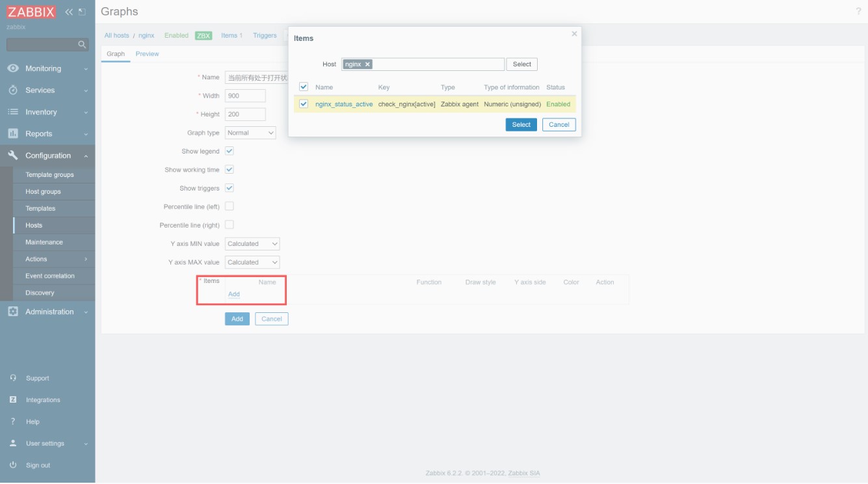Expand the Reports menu
Viewport: 868px width, 484px height.
coord(86,134)
